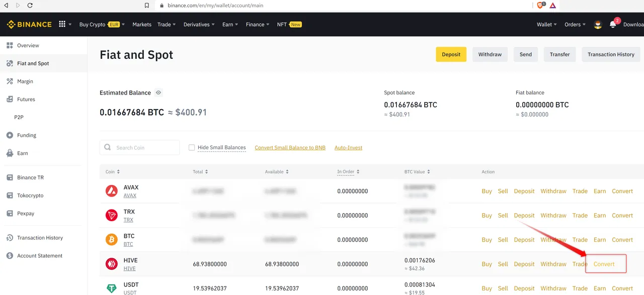Click the browser address bar URL

[x=215, y=6]
